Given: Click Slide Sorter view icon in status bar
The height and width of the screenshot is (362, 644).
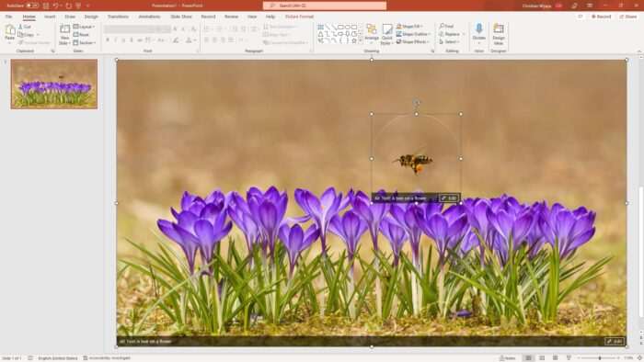Looking at the screenshot, I should [542, 358].
